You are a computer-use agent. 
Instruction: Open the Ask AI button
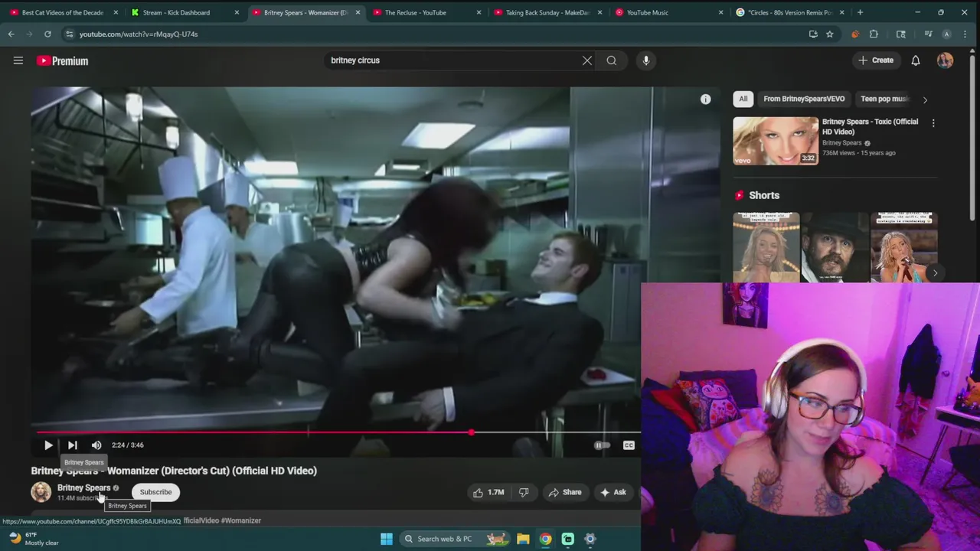click(613, 492)
